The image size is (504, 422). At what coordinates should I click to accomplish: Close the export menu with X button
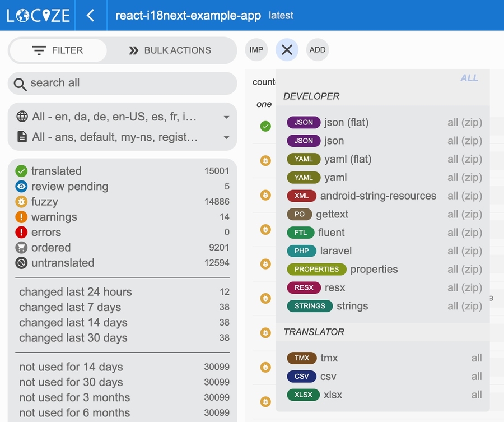[x=287, y=50]
